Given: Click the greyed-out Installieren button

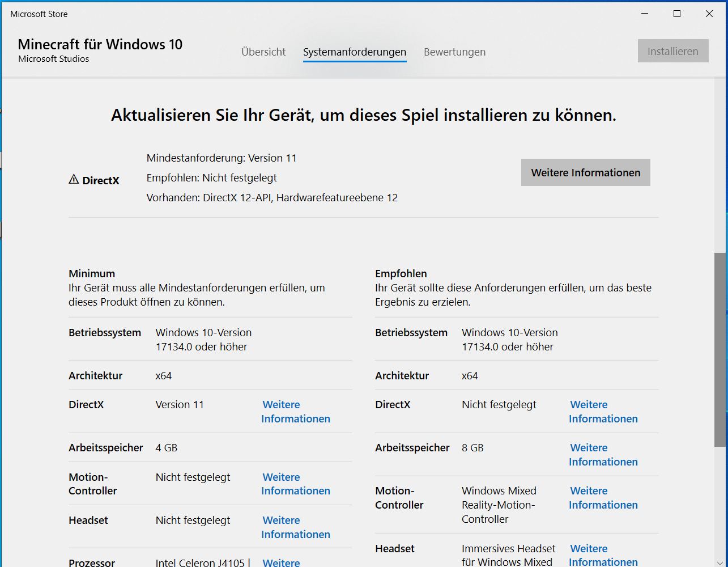Looking at the screenshot, I should (x=673, y=51).
